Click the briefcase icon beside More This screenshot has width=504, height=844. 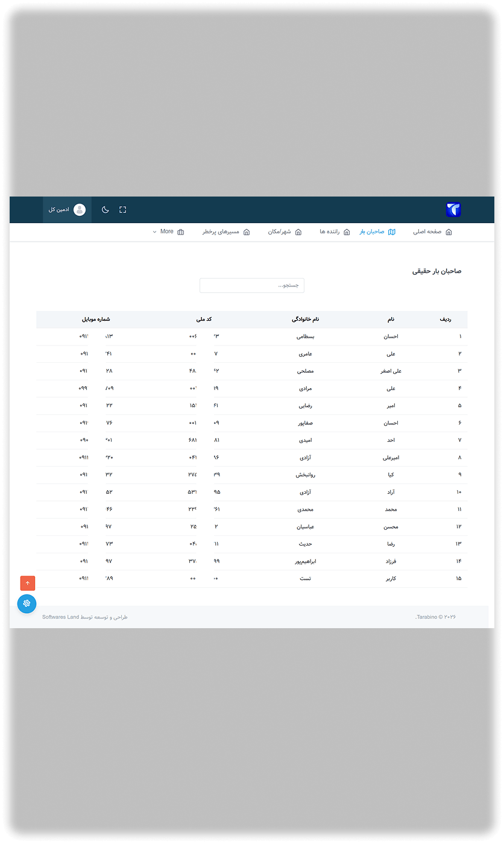coord(181,232)
